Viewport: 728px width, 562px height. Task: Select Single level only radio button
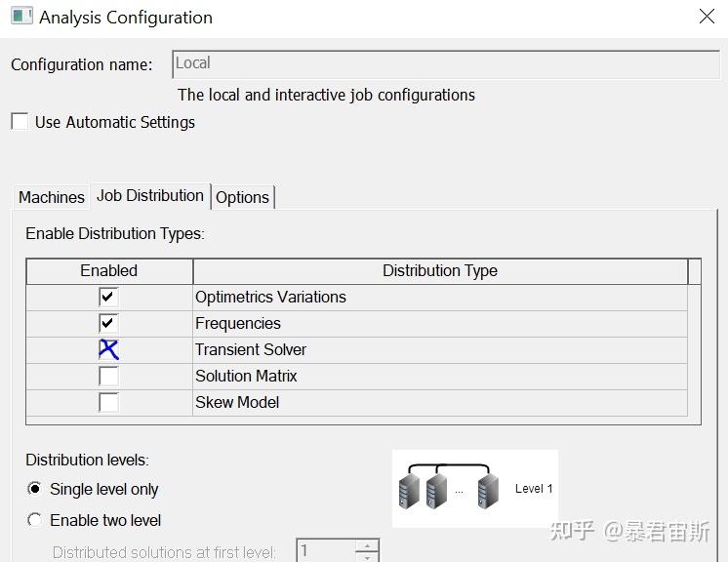35,489
